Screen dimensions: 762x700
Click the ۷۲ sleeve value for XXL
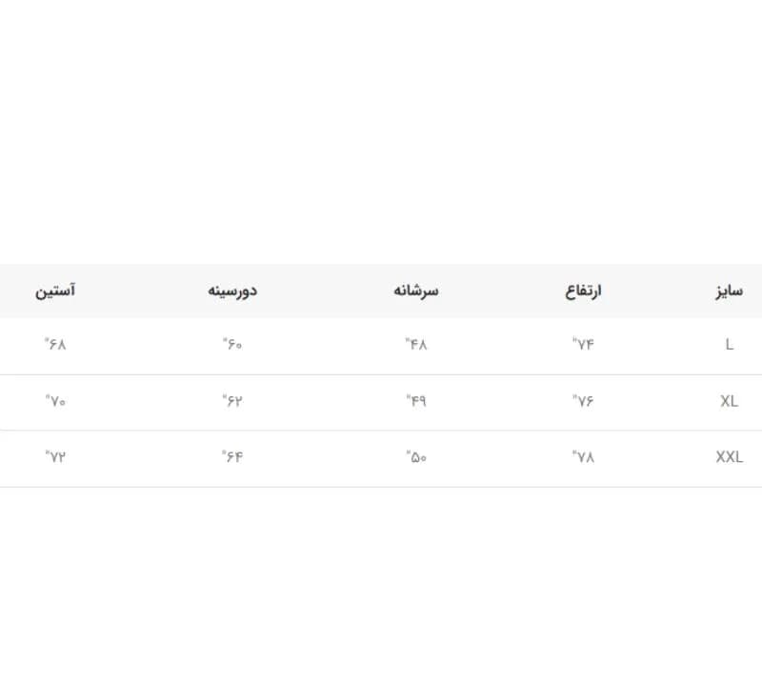55,456
